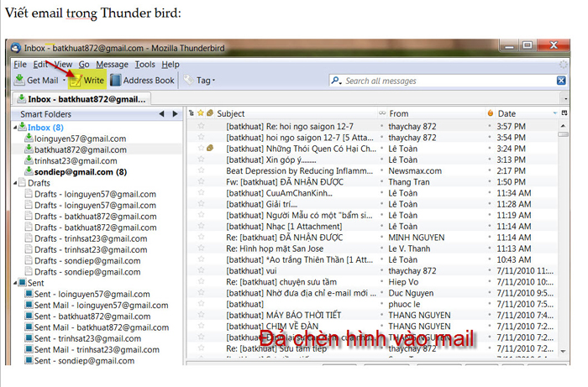Click the message list scroll down arrow
Screen dimensions: 588x387
pos(563,351)
